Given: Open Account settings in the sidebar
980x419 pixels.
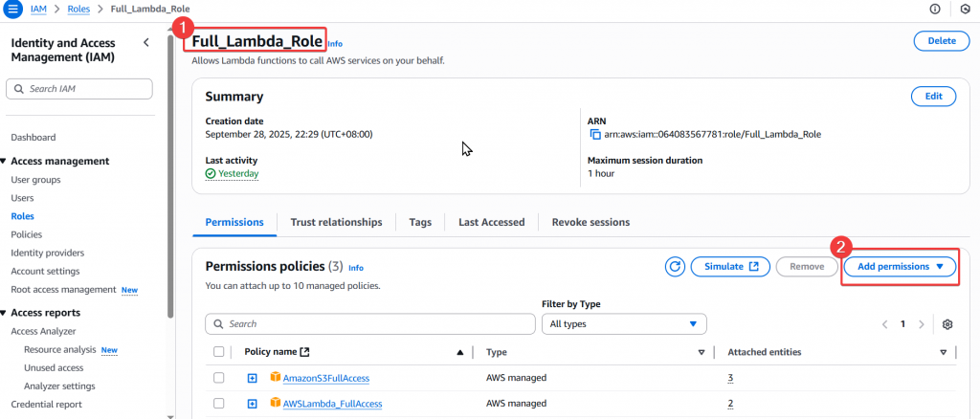Looking at the screenshot, I should pyautogui.click(x=45, y=272).
